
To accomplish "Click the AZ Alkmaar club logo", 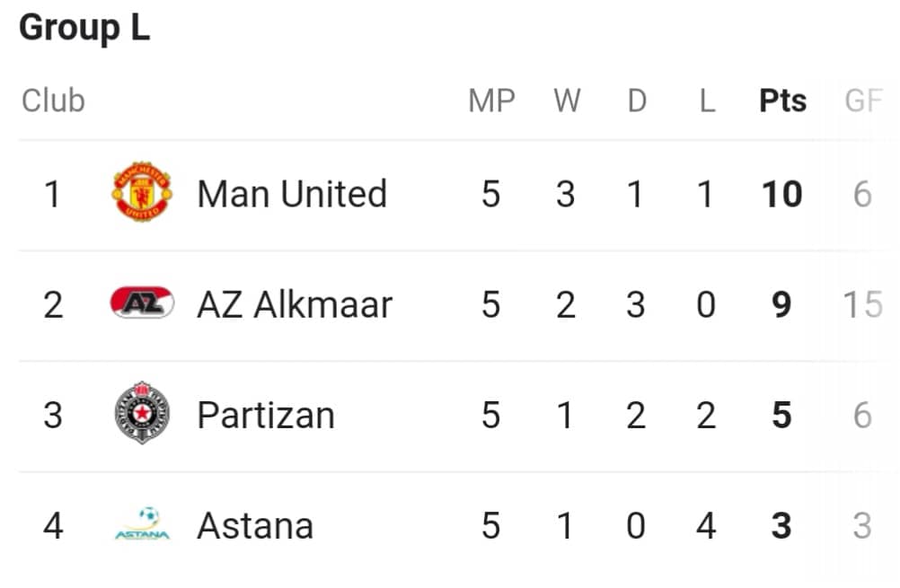I will point(142,303).
